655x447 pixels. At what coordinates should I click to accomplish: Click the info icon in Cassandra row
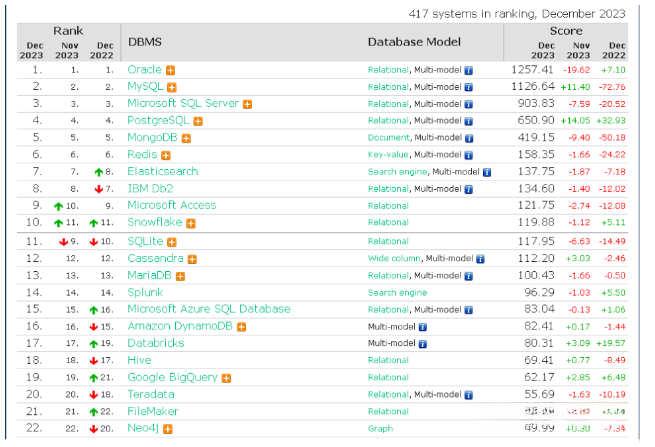480,259
